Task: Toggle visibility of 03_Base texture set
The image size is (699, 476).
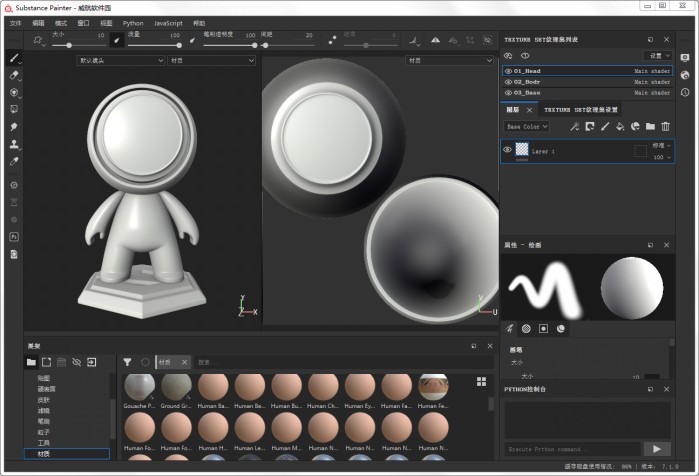Action: (x=508, y=93)
